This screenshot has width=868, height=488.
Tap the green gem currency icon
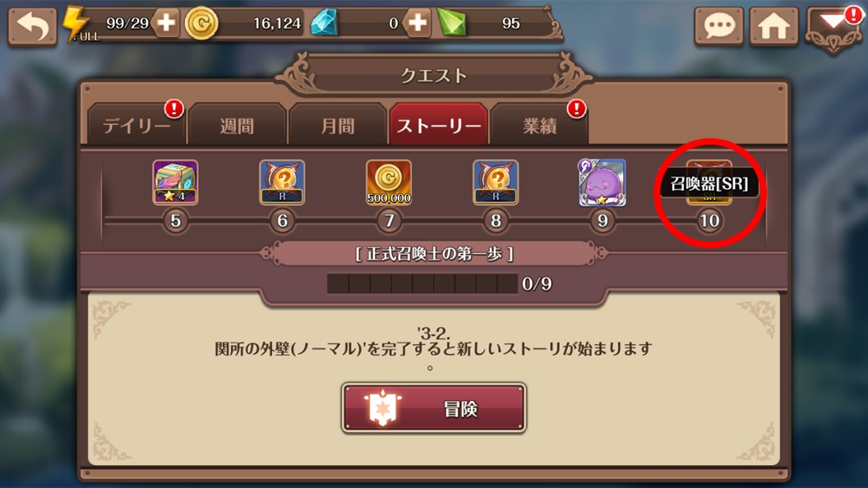[452, 23]
